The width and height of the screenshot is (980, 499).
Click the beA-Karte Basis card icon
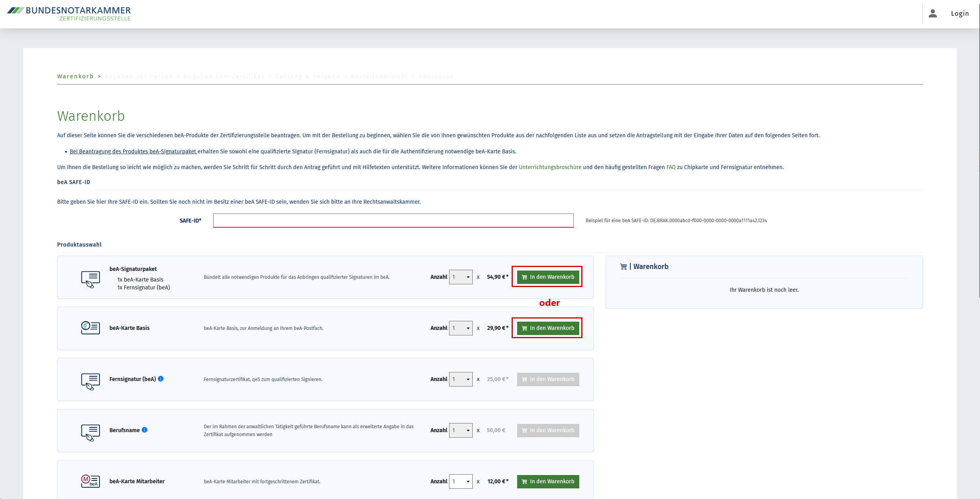pyautogui.click(x=90, y=328)
